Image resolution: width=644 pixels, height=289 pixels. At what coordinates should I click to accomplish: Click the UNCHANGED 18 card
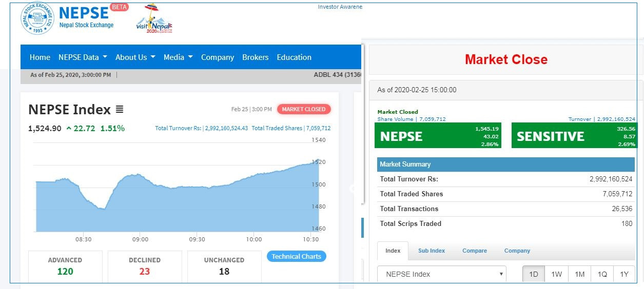[x=224, y=266]
